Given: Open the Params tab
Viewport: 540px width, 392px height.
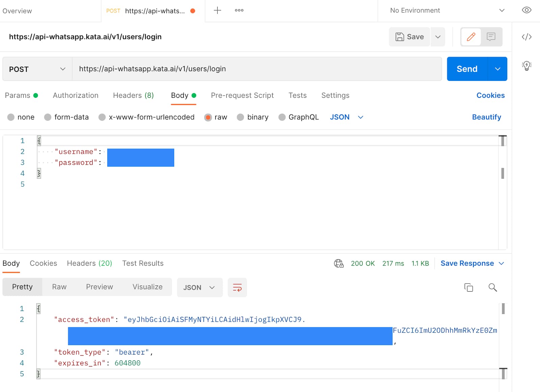Looking at the screenshot, I should tap(21, 95).
